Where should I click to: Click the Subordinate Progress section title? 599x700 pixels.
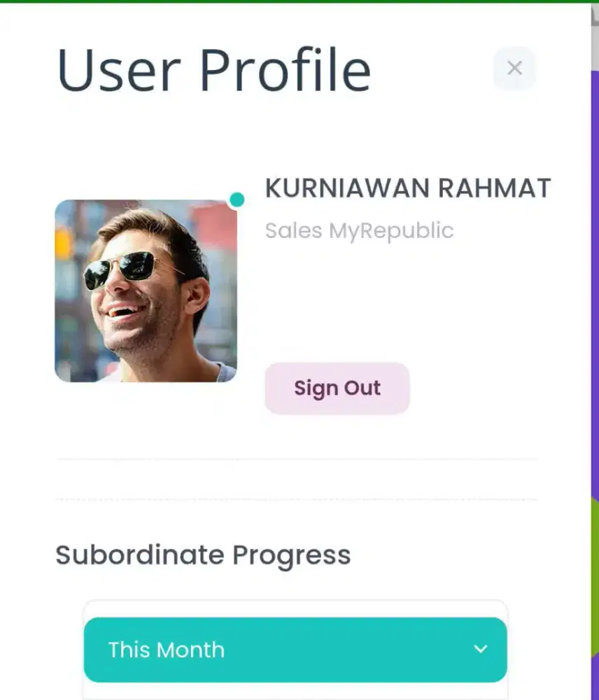(x=203, y=555)
